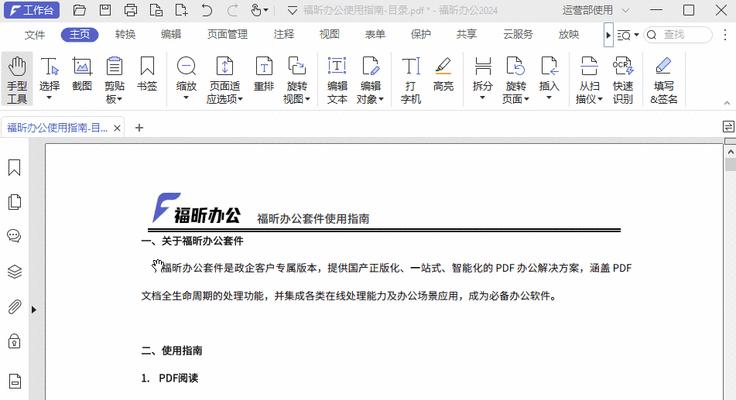Viewport: 736px width, 400px height.
Task: Open the pages thumbnail sidebar panel
Action: (x=15, y=202)
